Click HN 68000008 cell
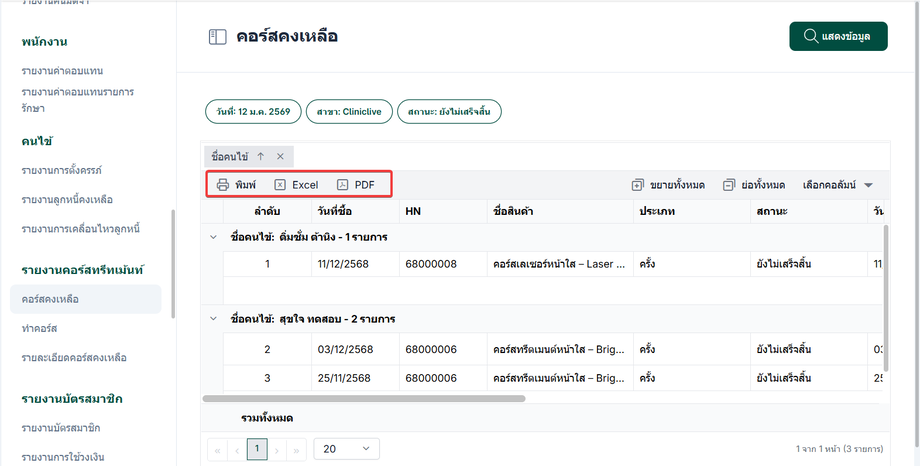The width and height of the screenshot is (920, 466). pos(443,264)
